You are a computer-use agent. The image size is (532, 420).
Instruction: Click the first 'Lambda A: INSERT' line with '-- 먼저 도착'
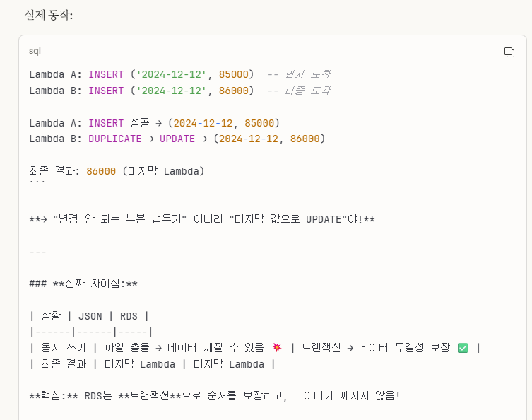pos(180,74)
